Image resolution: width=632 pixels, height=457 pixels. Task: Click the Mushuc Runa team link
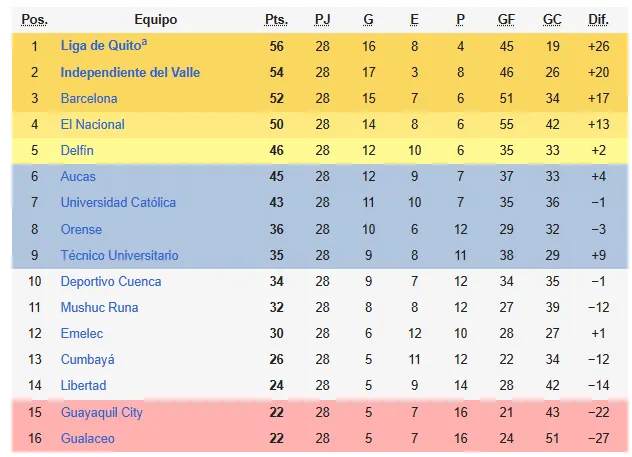(x=100, y=307)
